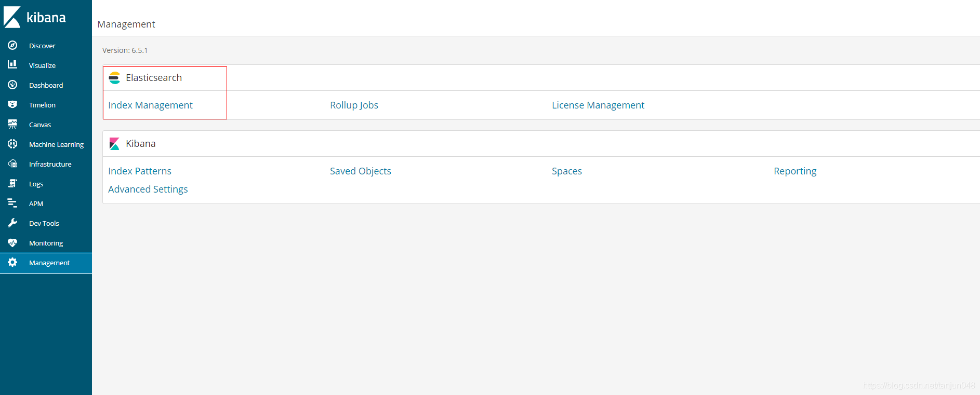Click the Visualize bar chart icon
Image resolution: width=980 pixels, height=395 pixels.
point(12,64)
